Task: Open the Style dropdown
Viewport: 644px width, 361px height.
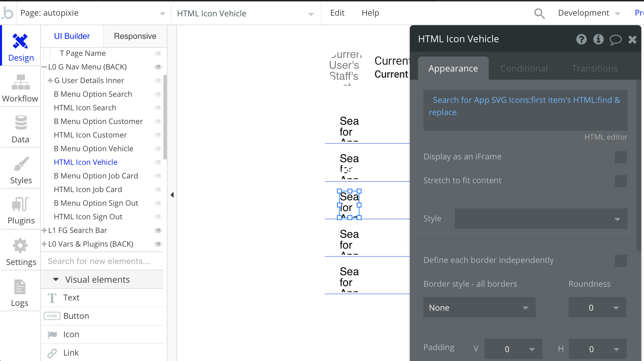Action: tap(541, 219)
